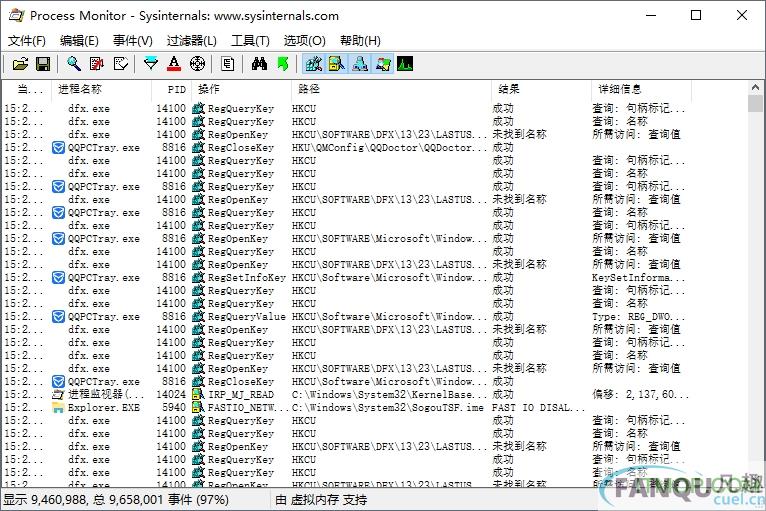Click the Jump To Object green arrow icon
Screen dimensions: 766x511
283,64
